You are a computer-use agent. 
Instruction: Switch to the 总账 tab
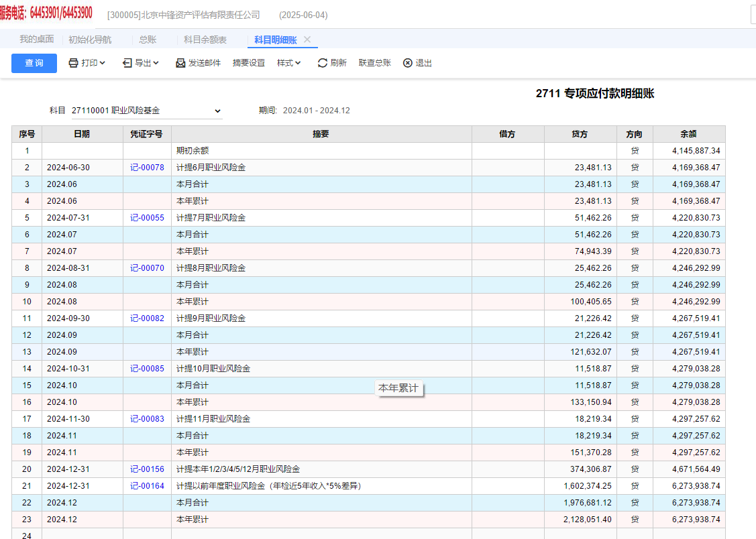pyautogui.click(x=148, y=40)
